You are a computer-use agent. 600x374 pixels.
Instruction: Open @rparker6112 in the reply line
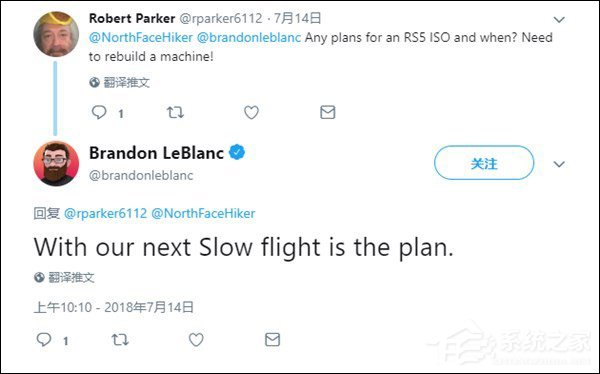(x=105, y=213)
